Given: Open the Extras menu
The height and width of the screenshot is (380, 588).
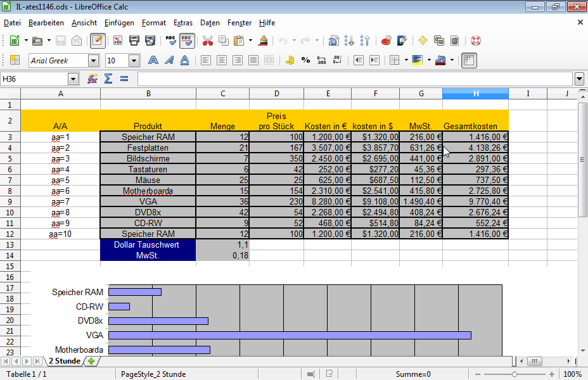Looking at the screenshot, I should (x=183, y=23).
